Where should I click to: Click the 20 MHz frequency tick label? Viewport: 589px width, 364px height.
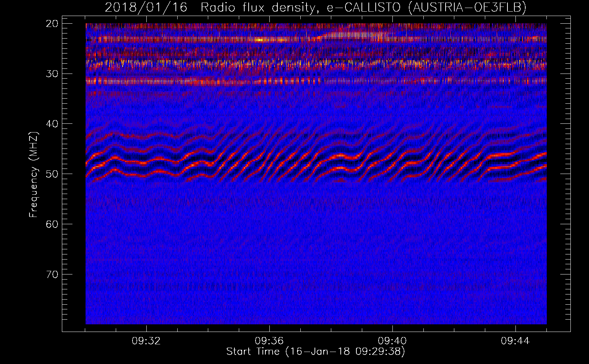pyautogui.click(x=52, y=24)
